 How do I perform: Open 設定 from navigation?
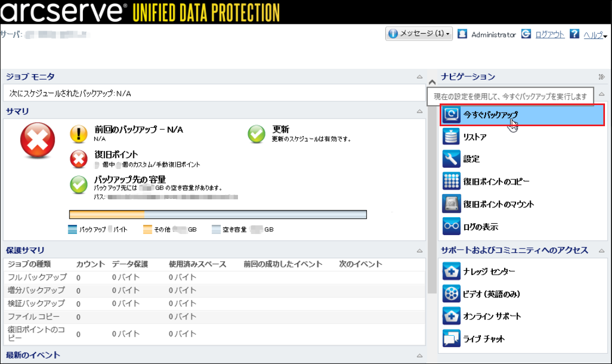pyautogui.click(x=471, y=159)
